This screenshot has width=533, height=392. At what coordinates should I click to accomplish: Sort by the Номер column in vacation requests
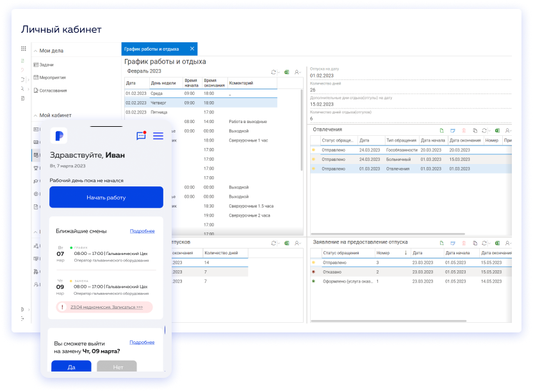pyautogui.click(x=382, y=252)
